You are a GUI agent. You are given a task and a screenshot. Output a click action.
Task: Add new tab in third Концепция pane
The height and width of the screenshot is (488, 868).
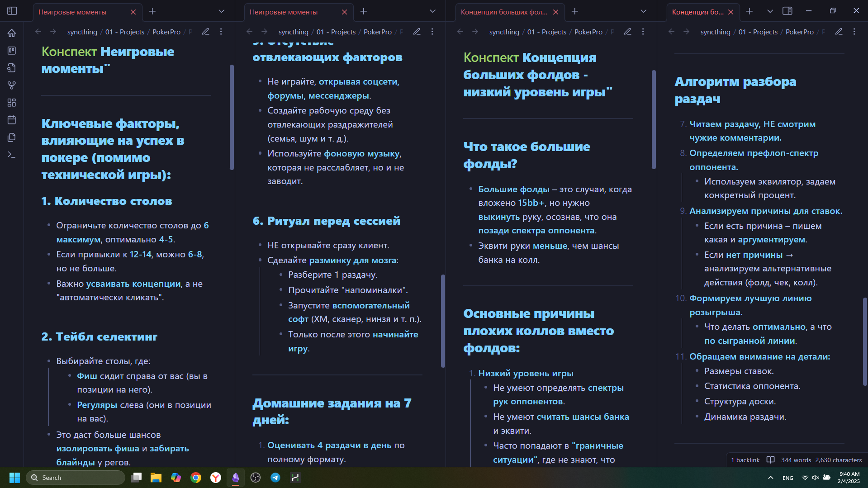[x=575, y=11]
